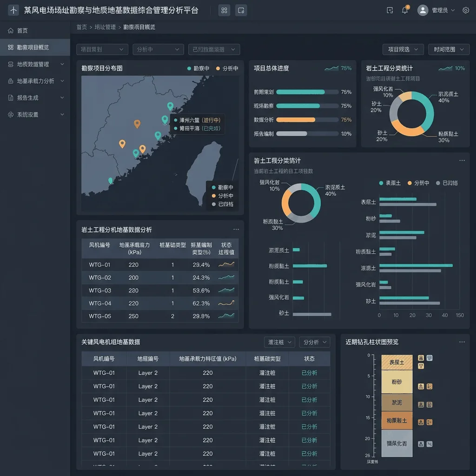Open 报告生成 menu item
The height and width of the screenshot is (476, 476).
pos(35,98)
